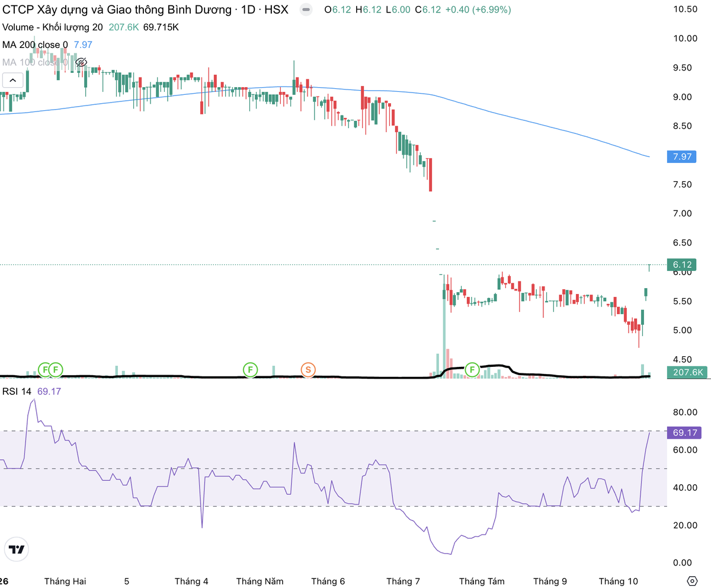Select the F marker above Tháng Tám
Image resolution: width=711 pixels, height=588 pixels.
[x=472, y=370]
